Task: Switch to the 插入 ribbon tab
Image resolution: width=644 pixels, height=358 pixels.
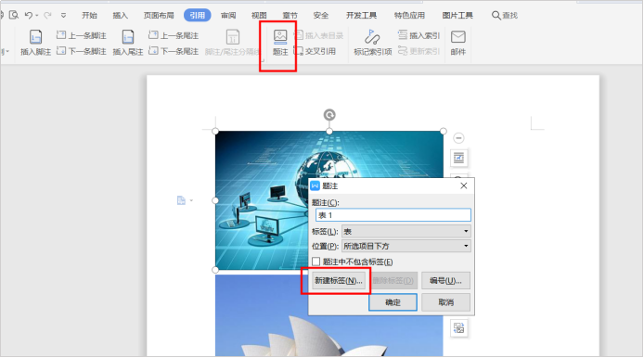Action: click(120, 16)
